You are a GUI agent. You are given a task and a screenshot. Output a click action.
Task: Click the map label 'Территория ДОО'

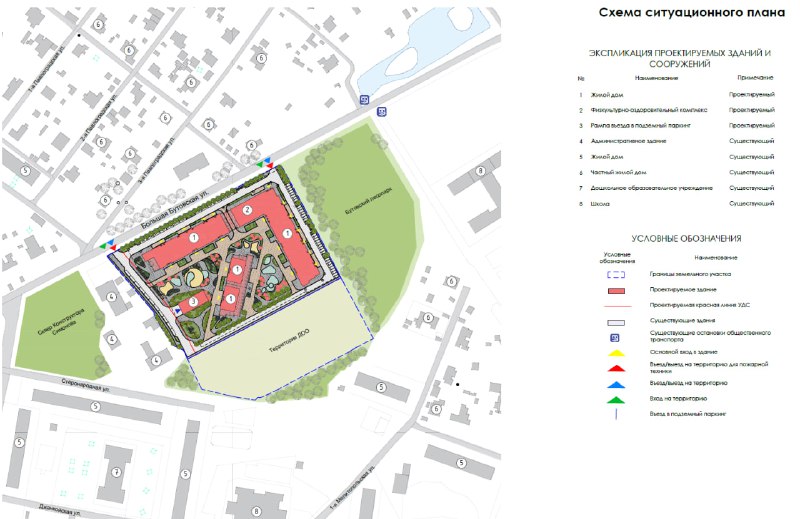[x=289, y=341]
